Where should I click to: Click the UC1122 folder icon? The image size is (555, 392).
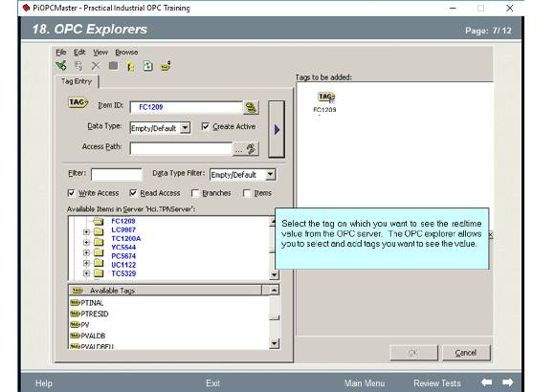point(99,273)
